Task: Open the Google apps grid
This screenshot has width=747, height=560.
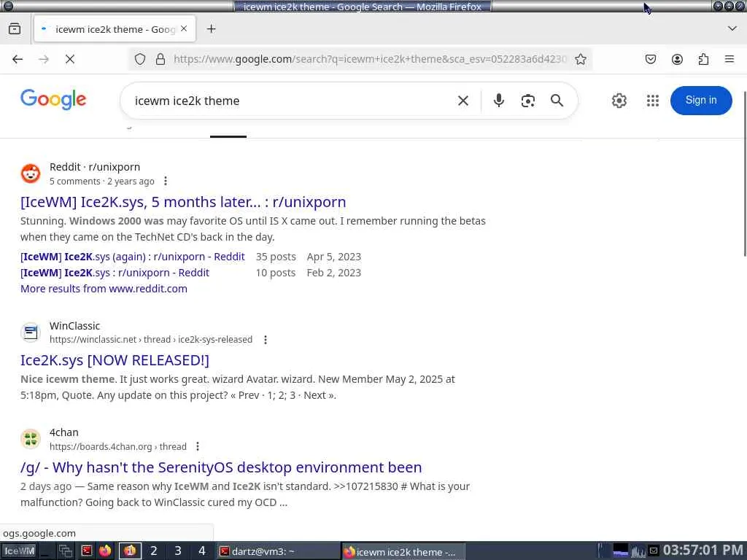Action: pos(653,101)
